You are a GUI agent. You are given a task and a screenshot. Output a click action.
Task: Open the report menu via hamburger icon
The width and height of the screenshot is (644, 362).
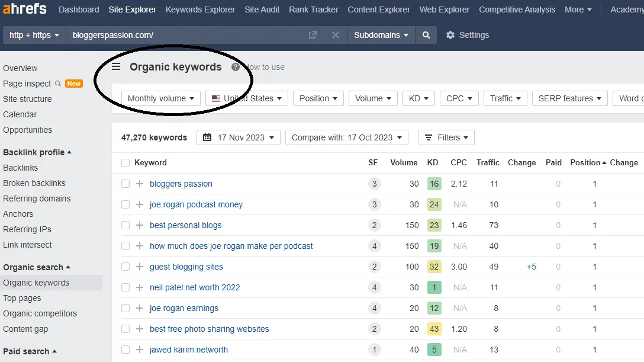(115, 67)
